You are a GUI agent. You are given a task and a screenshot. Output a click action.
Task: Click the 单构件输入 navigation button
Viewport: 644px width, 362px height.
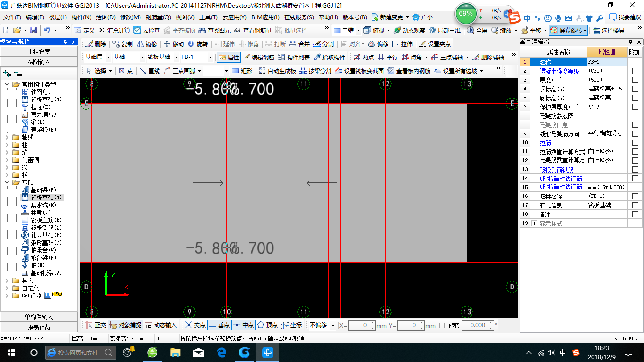point(39,317)
